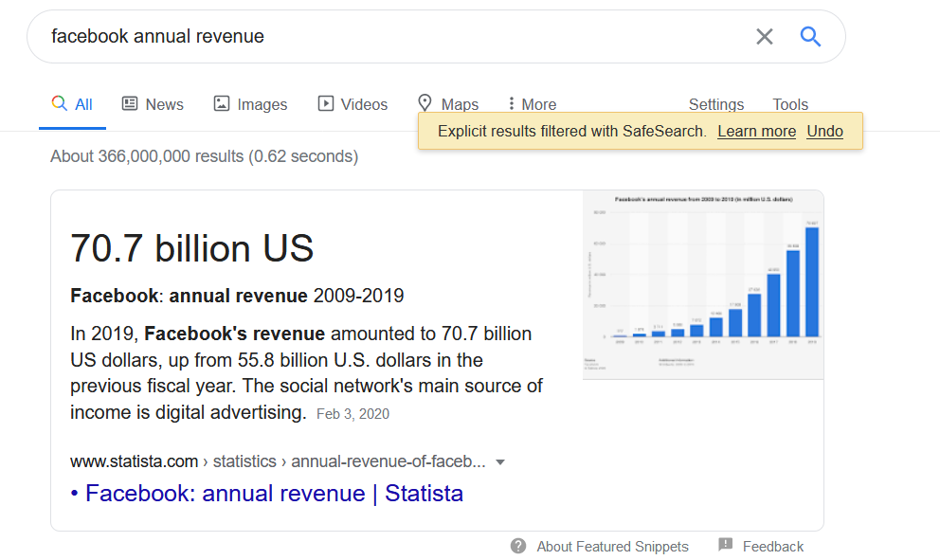Click Learn more about SafeSearch
This screenshot has height=560, width=940.
pos(756,132)
